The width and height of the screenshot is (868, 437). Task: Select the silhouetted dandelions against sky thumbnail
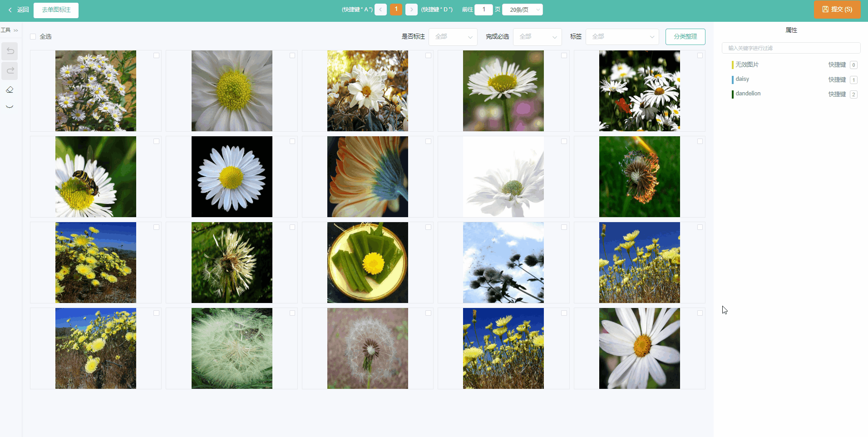click(x=503, y=263)
